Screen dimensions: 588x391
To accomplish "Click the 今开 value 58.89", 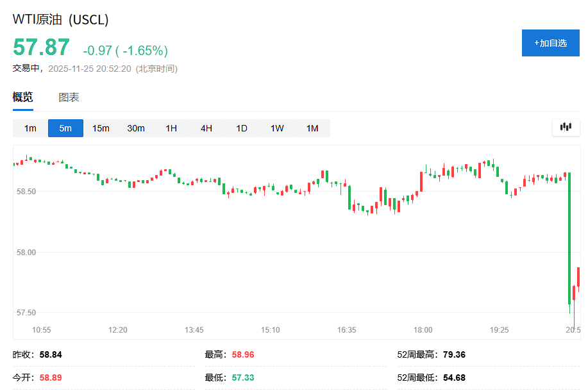I will pos(51,378).
